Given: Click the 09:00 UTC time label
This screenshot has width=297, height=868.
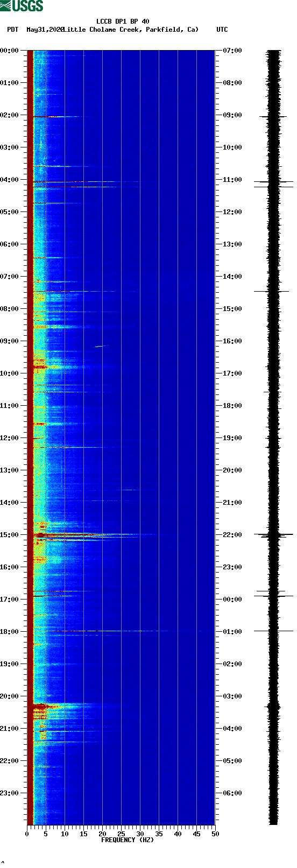Looking at the screenshot, I should click(x=232, y=115).
